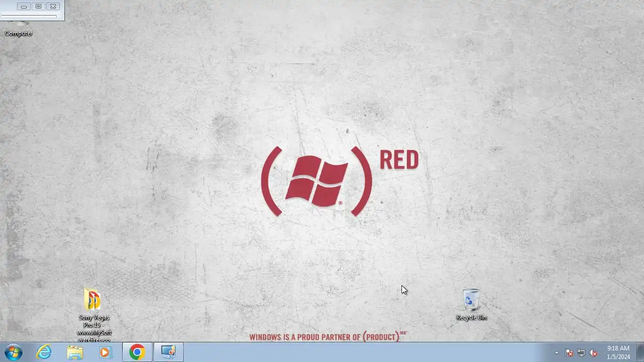This screenshot has height=362, width=644.
Task: Select the Sony Vegas Pro 15 desktop icon
Action: (x=94, y=315)
